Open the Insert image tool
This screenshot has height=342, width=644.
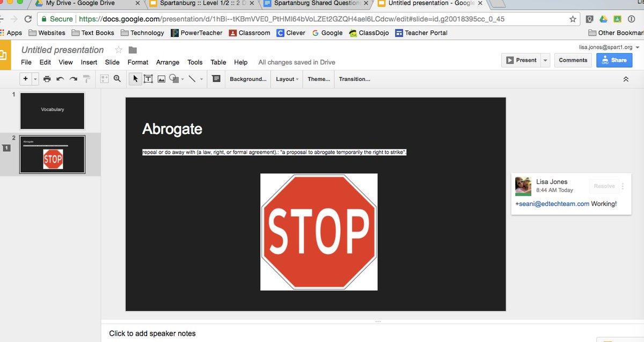pyautogui.click(x=162, y=79)
